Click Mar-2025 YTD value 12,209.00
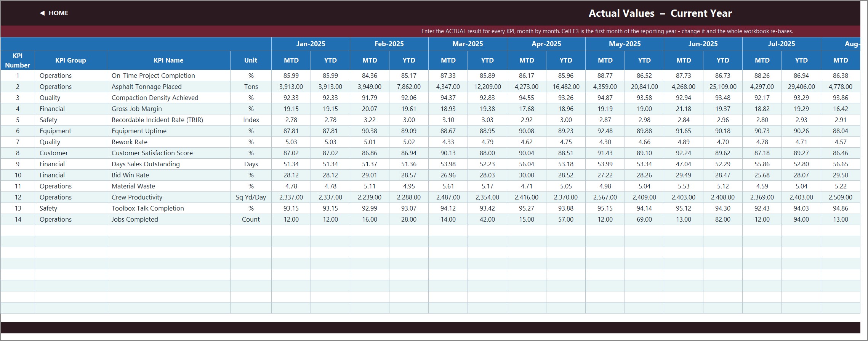The width and height of the screenshot is (868, 341). [x=487, y=87]
